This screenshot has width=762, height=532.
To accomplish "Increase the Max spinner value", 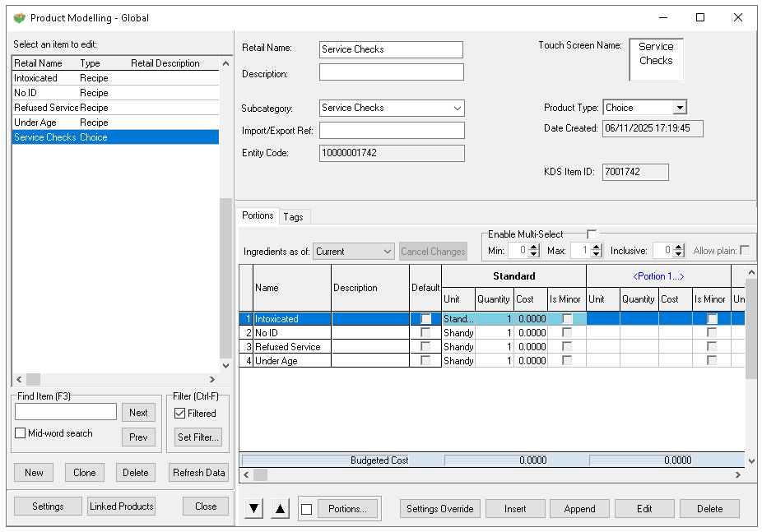I will 598,247.
